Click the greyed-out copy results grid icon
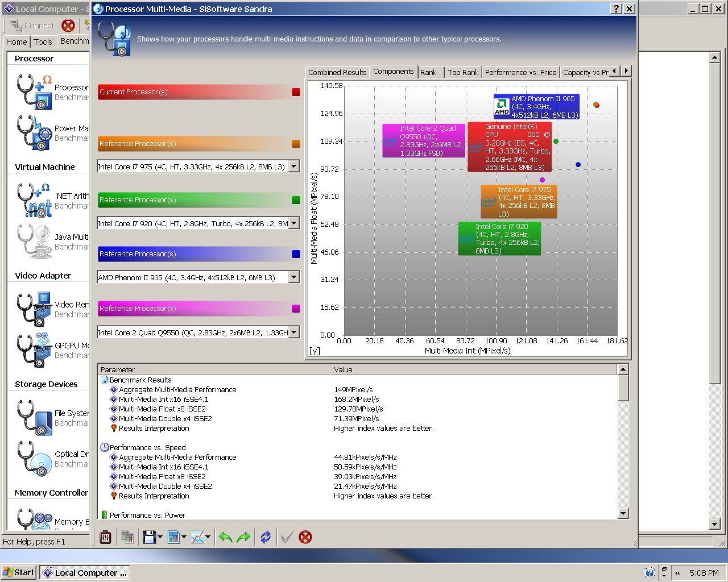728x582 pixels. [127, 537]
